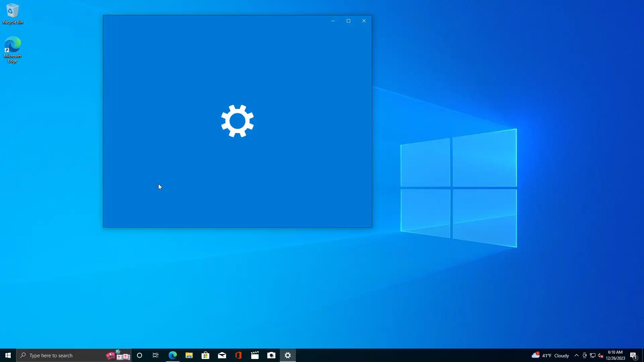
Task: Toggle the muted volume speaker icon
Action: click(600, 355)
